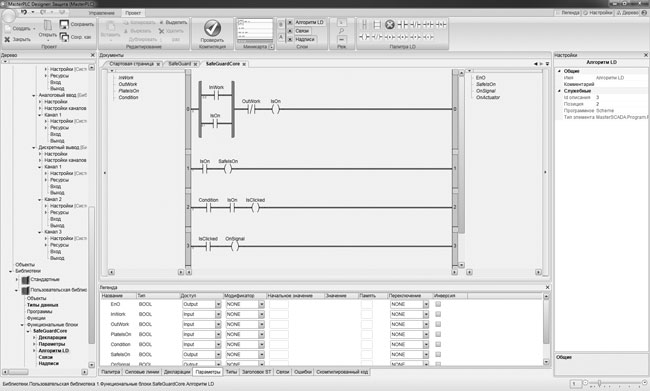650x391 pixels.
Task: Open the Скомпилированный код bottom tab
Action: pyautogui.click(x=342, y=372)
